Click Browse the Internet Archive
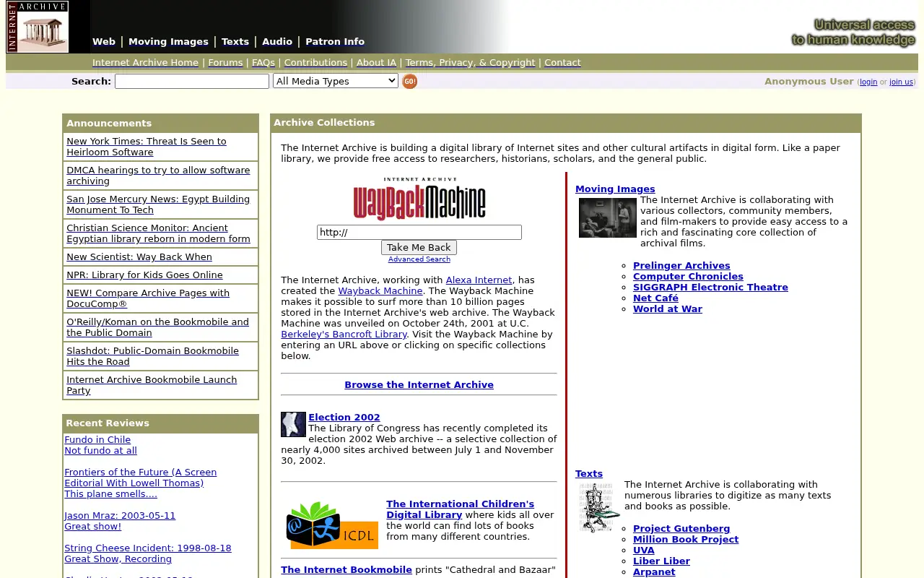This screenshot has width=924, height=578. point(419,385)
